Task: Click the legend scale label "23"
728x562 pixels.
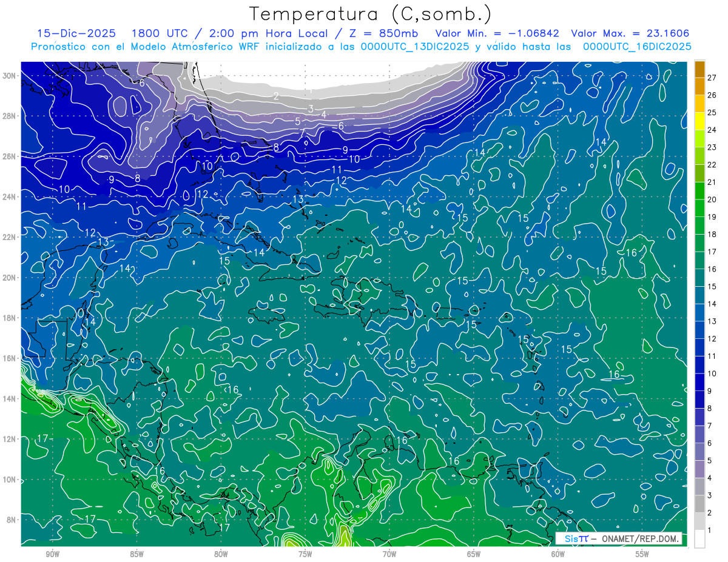Action: coord(712,147)
